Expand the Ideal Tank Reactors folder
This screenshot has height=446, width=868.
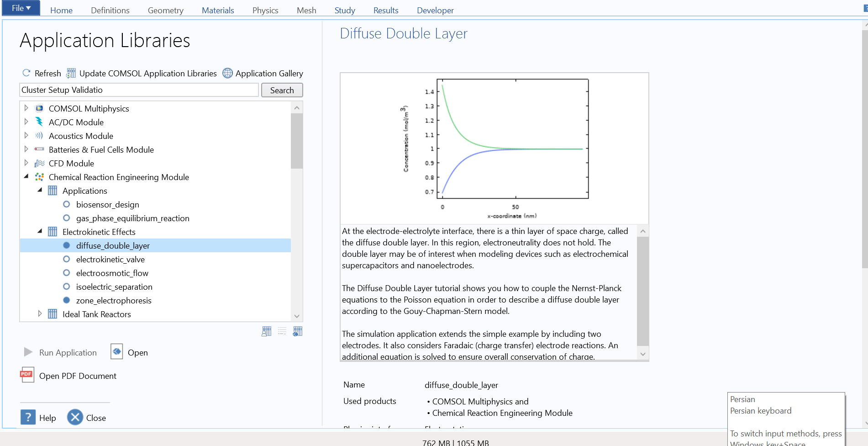point(40,314)
